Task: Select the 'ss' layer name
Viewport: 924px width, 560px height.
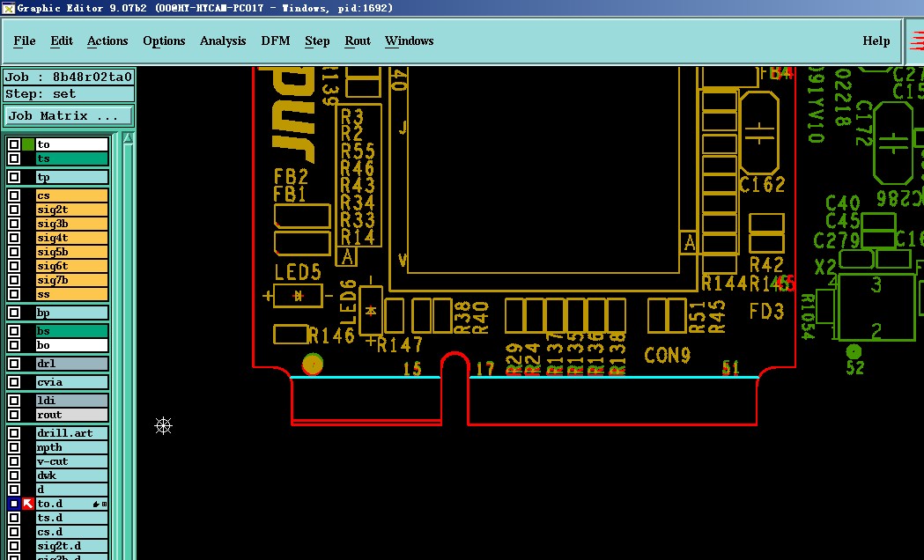Action: point(72,294)
